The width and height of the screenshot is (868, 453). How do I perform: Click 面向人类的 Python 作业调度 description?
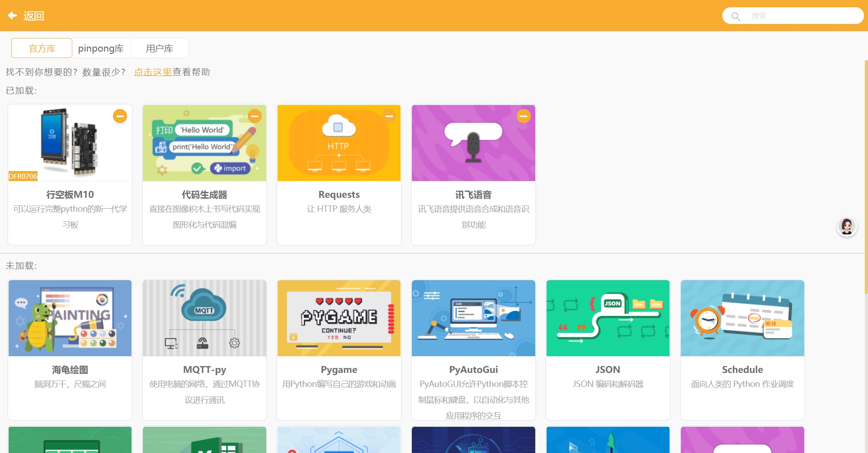pyautogui.click(x=742, y=384)
